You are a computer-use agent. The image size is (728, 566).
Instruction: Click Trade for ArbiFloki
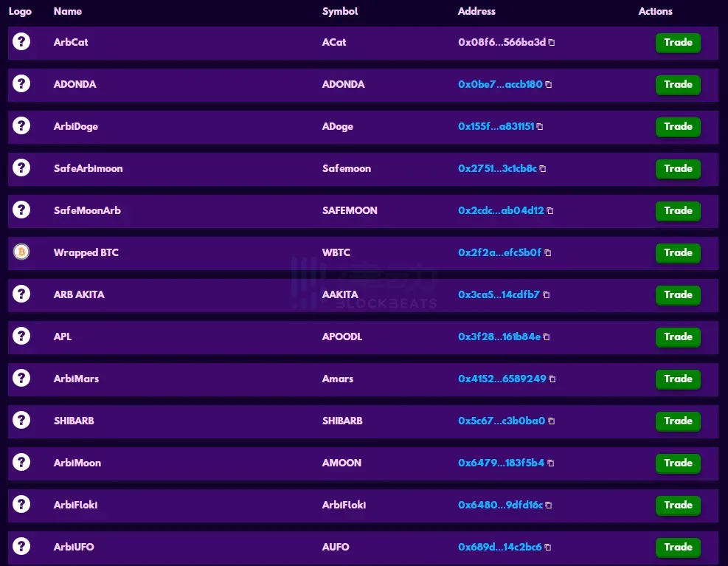click(677, 505)
